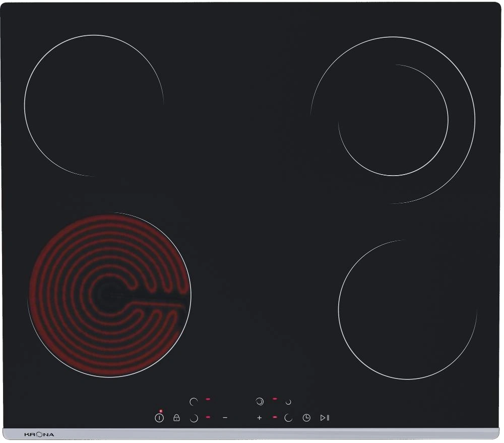
Task: Open the timer clock control
Action: [306, 418]
